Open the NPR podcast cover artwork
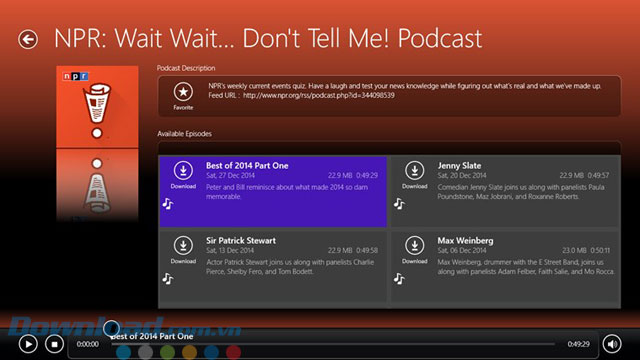The image size is (640, 360). pyautogui.click(x=97, y=107)
